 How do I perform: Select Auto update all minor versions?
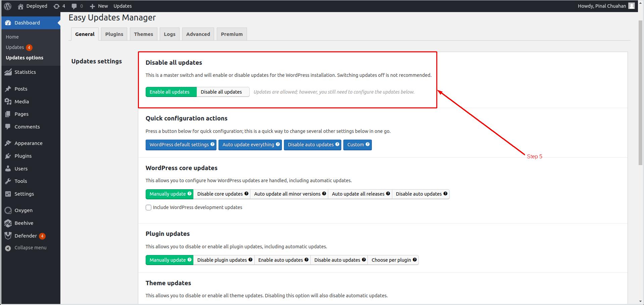(x=289, y=194)
